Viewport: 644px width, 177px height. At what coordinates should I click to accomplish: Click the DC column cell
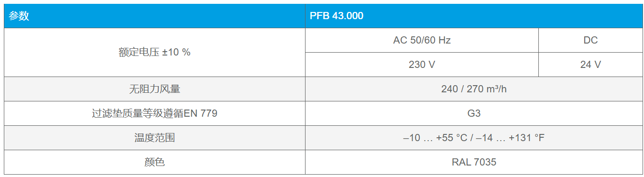[x=590, y=40]
